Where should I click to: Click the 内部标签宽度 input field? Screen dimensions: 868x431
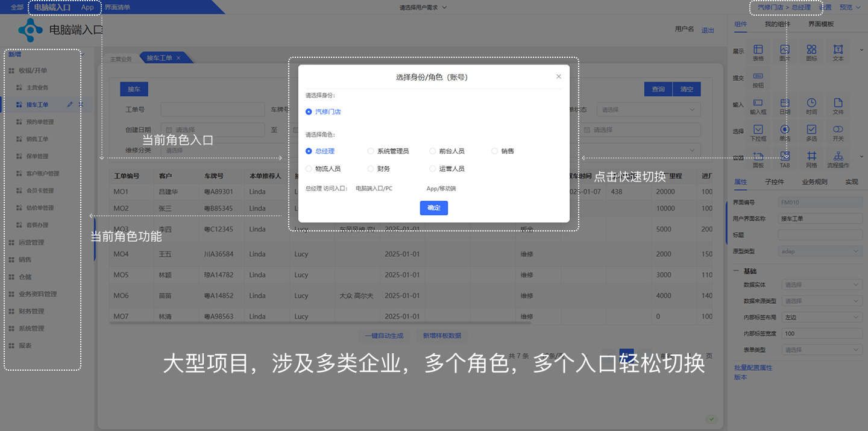pos(821,333)
